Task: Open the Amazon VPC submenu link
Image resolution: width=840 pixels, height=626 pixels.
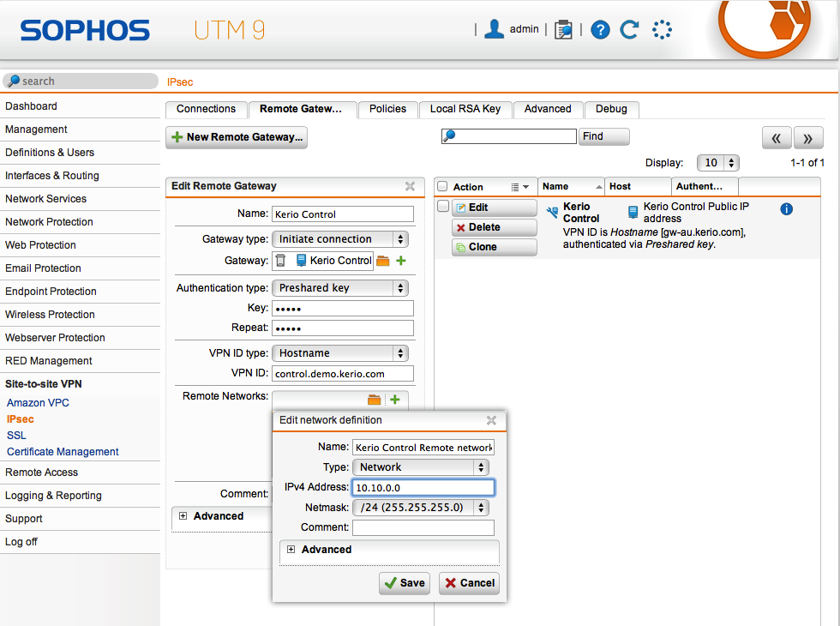Action: click(38, 403)
